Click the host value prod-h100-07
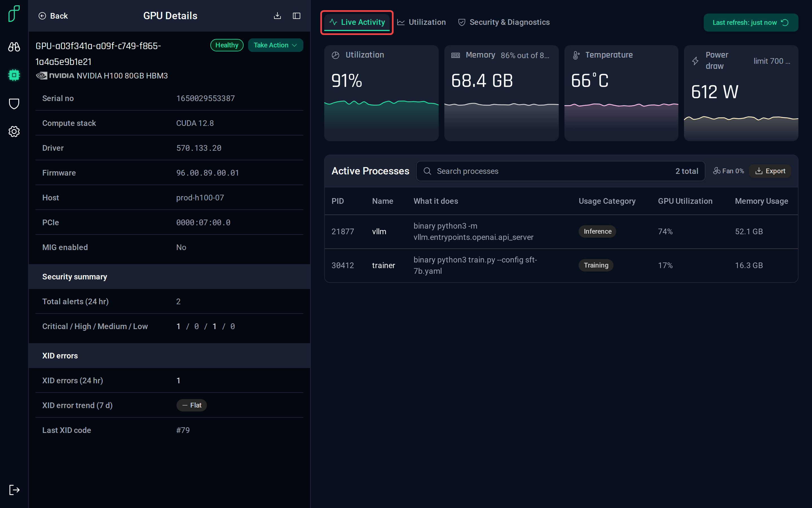Image resolution: width=812 pixels, height=508 pixels. 200,198
